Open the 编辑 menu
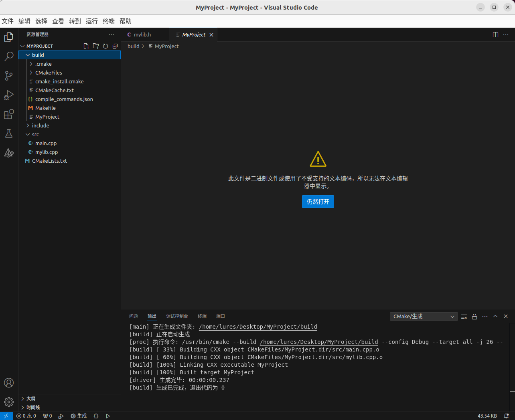Image resolution: width=515 pixels, height=420 pixels. [24, 21]
